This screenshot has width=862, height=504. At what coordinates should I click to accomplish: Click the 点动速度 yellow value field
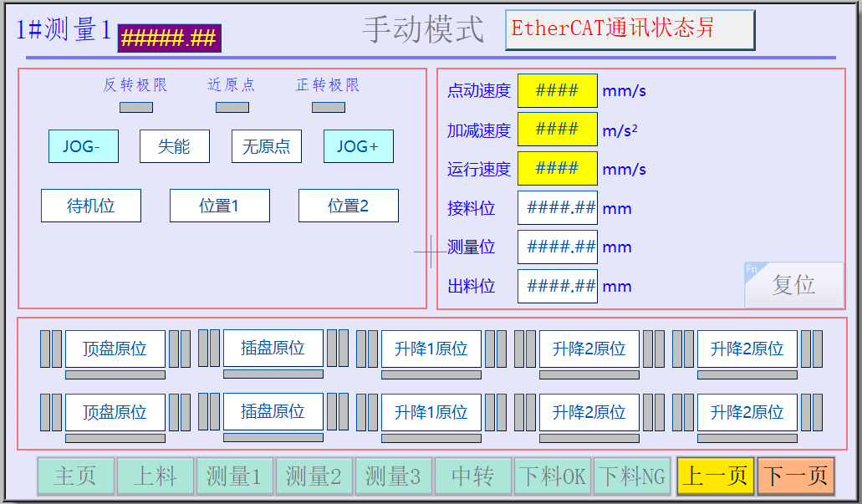tap(557, 90)
